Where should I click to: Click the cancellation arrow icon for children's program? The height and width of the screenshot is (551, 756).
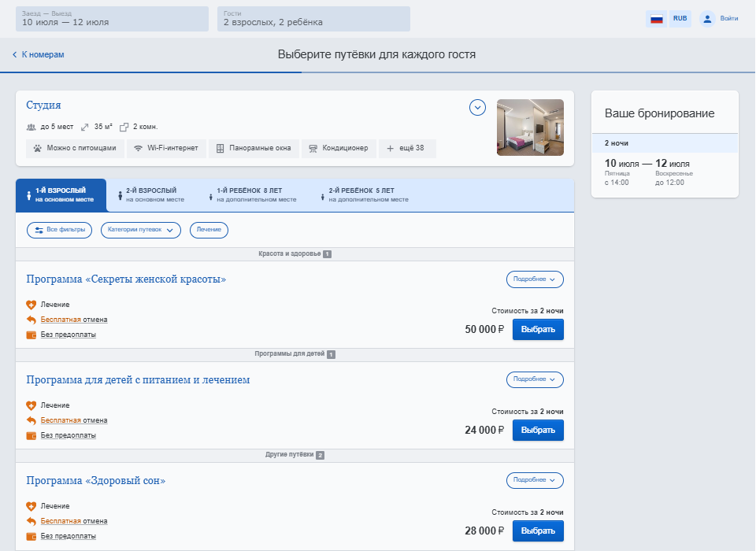[31, 421]
